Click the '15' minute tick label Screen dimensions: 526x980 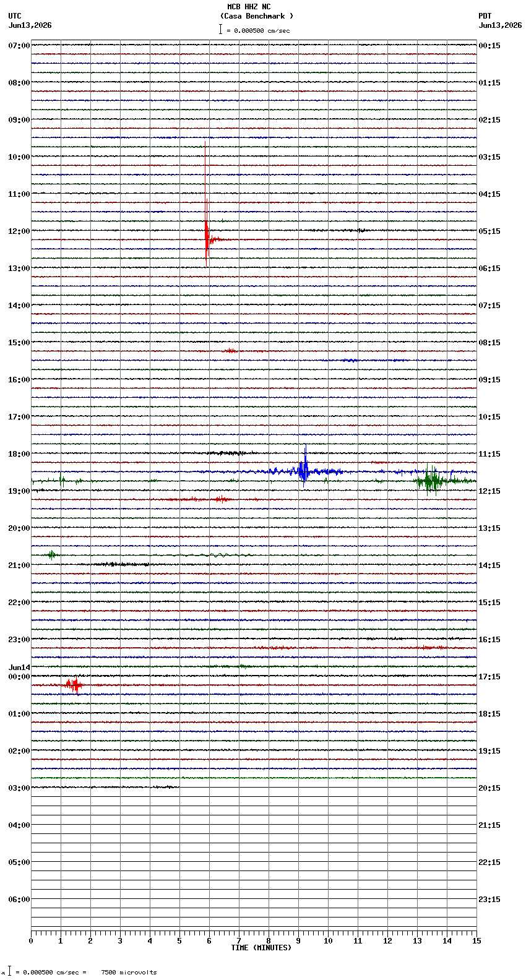pyautogui.click(x=476, y=941)
